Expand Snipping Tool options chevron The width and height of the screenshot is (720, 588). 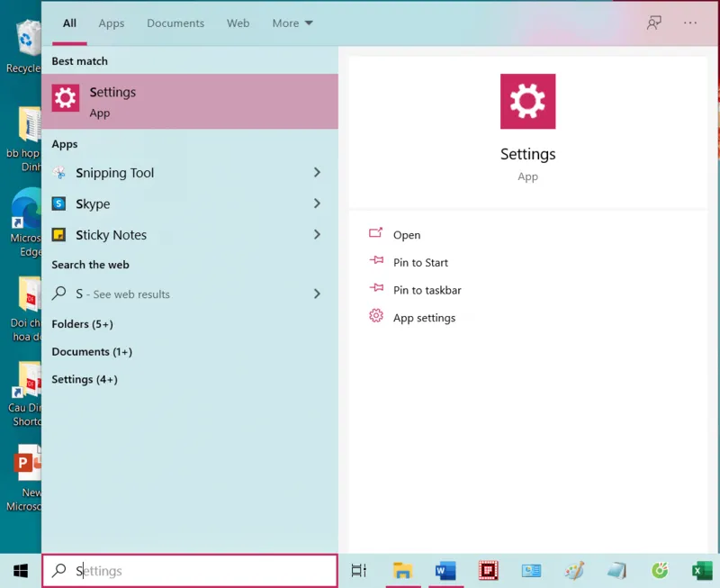tap(317, 172)
